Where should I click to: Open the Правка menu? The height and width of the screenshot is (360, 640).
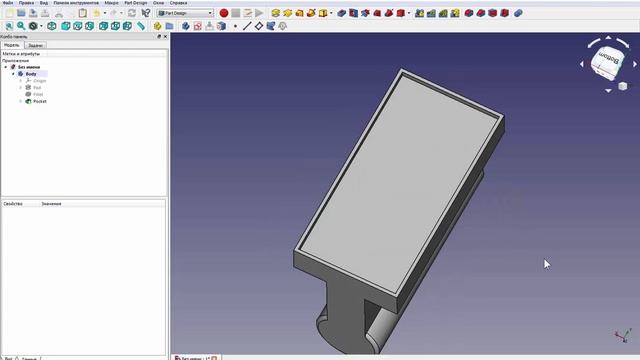pyautogui.click(x=27, y=3)
